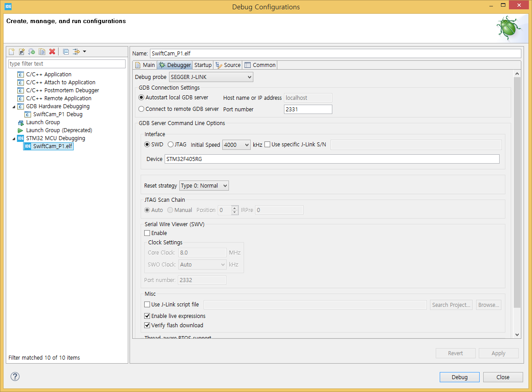
Task: Open Initial Speed 4000 dropdown
Action: click(x=236, y=145)
